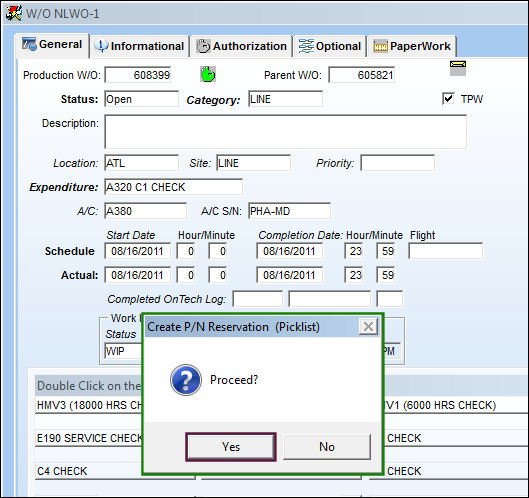This screenshot has width=529, height=498.
Task: Click the Parent W/O field 605821
Action: pyautogui.click(x=362, y=75)
